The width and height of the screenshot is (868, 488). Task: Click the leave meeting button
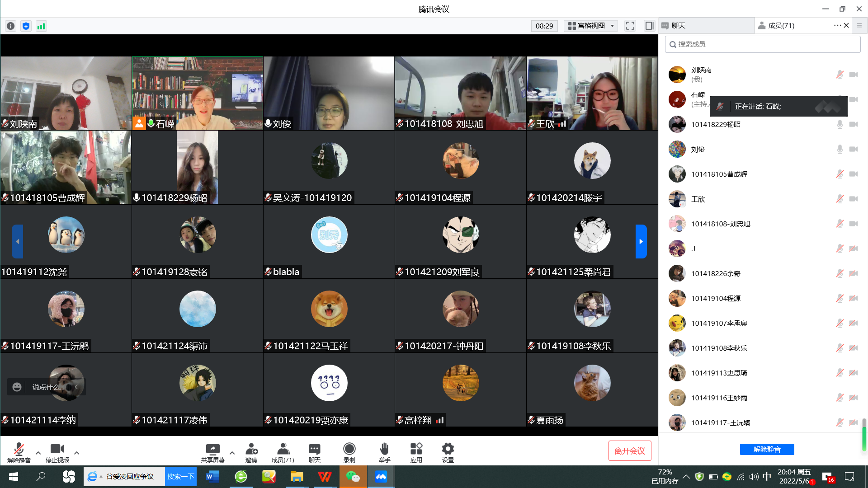pyautogui.click(x=629, y=451)
